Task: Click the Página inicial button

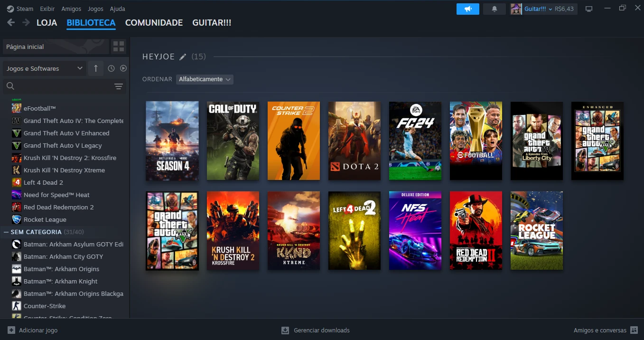Action: click(56, 47)
